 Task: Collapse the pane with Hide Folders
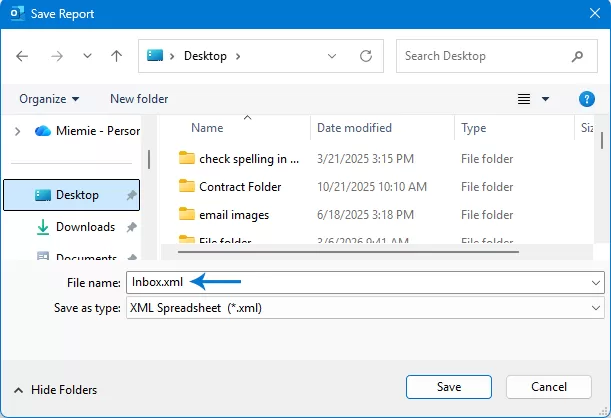pyautogui.click(x=55, y=390)
